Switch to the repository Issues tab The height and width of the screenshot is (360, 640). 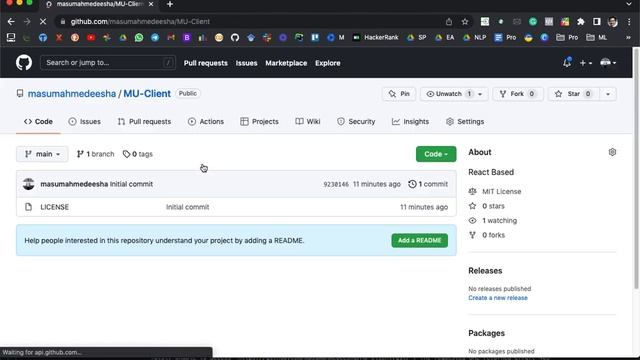84,122
